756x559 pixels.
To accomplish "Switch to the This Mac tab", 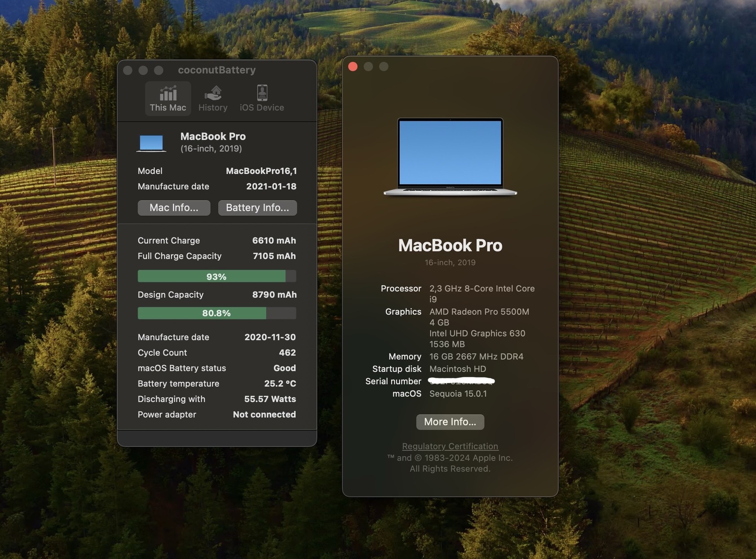I will 168,98.
